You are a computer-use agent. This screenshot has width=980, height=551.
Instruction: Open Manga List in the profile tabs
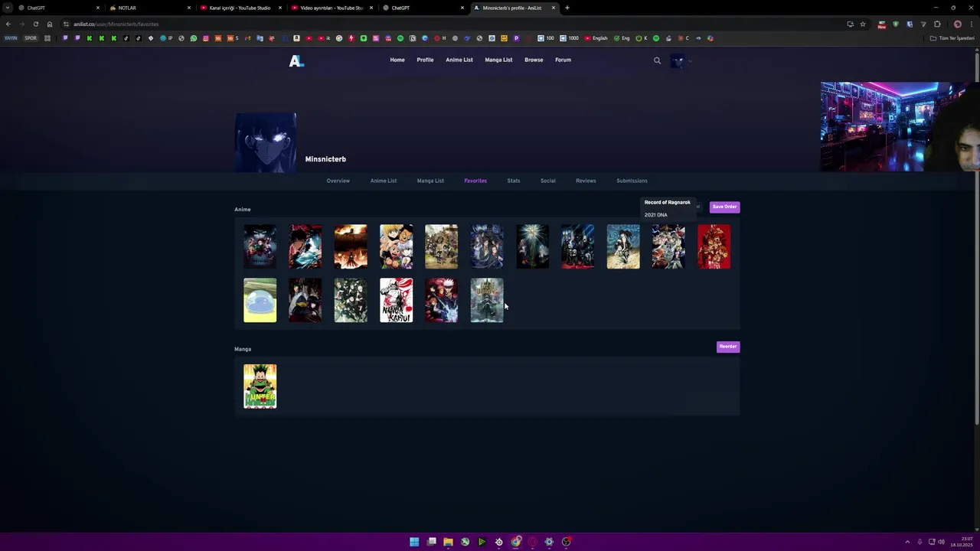430,181
